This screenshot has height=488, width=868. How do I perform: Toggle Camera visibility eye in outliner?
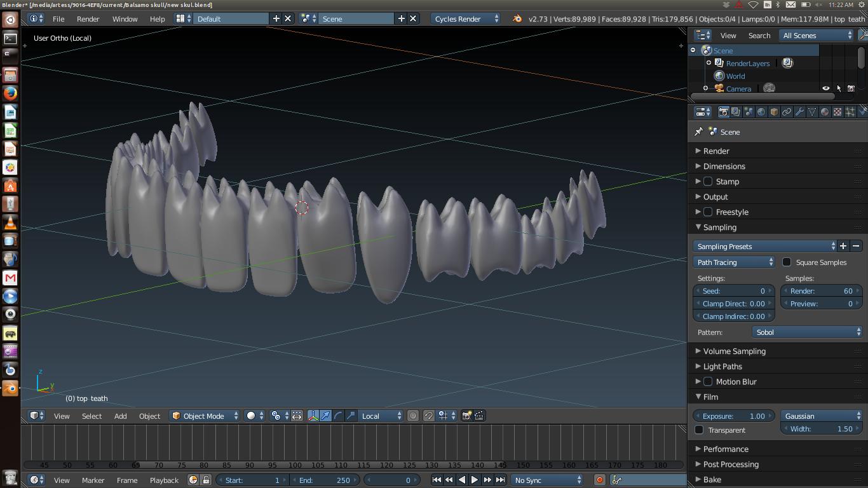pos(826,88)
